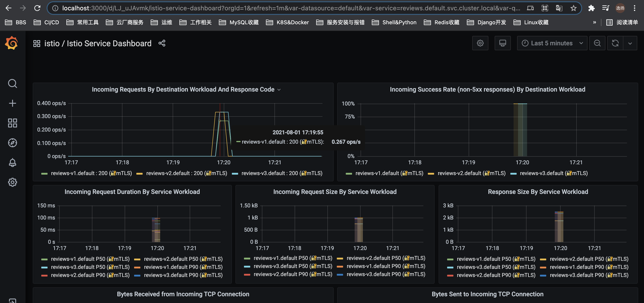This screenshot has height=303, width=644.
Task: Expand refresh interval dropdown arrow
Action: click(x=630, y=43)
